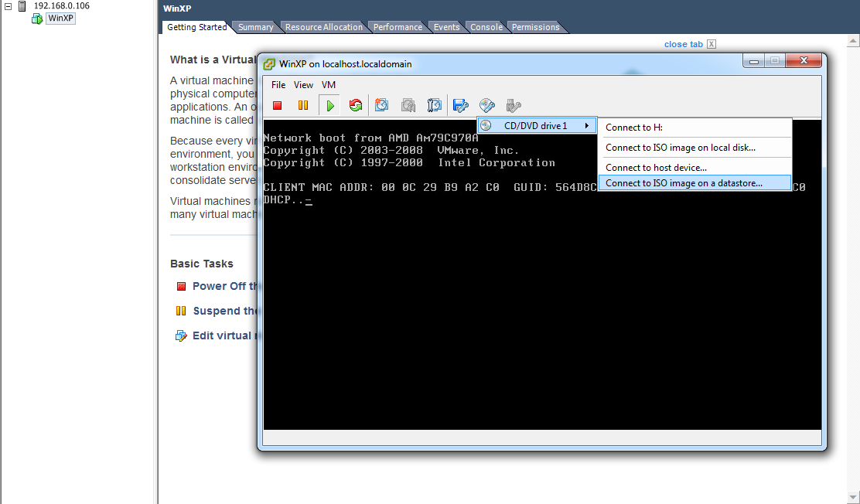Select WinXP in the inventory tree

(x=60, y=18)
